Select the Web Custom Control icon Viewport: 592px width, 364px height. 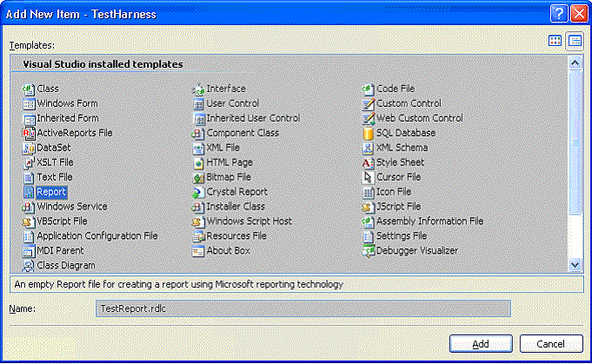click(x=368, y=118)
